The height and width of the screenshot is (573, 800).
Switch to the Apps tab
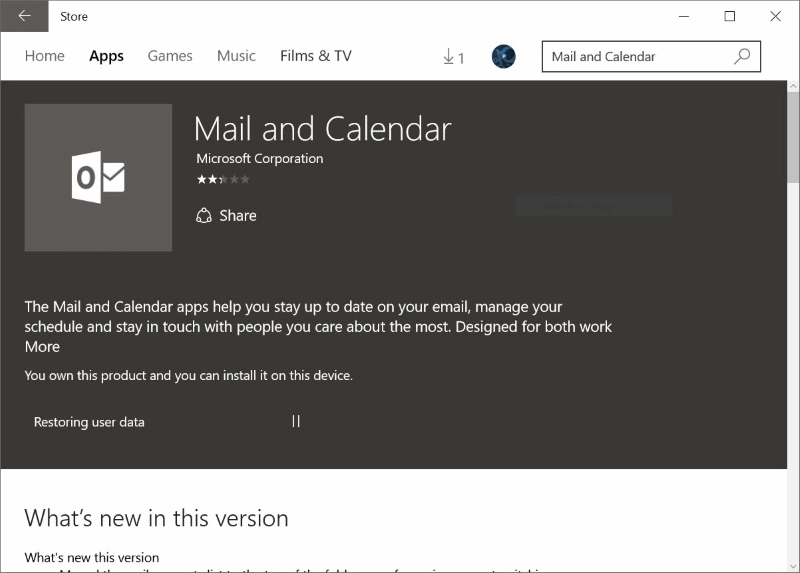click(106, 56)
